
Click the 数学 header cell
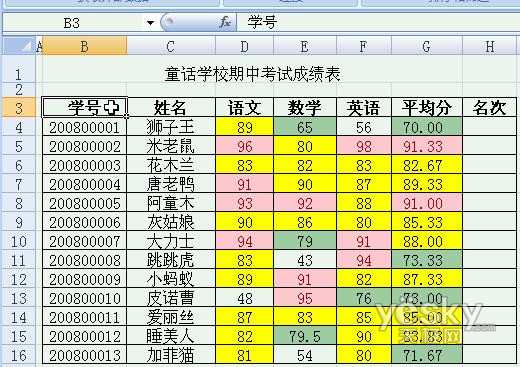[305, 108]
